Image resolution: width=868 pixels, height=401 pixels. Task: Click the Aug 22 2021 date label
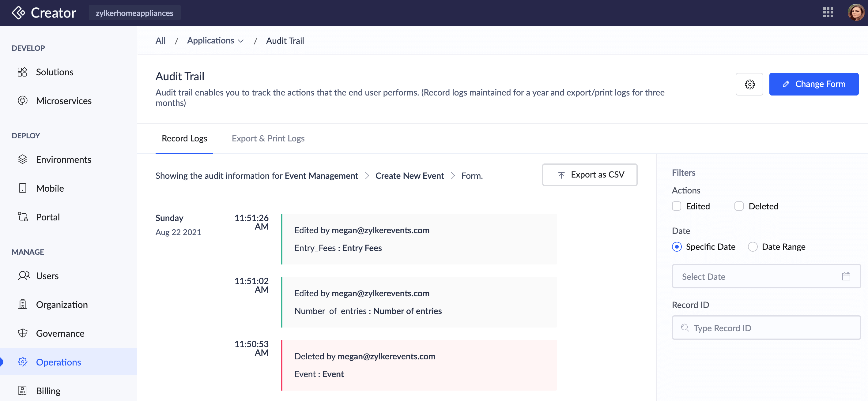[178, 232]
